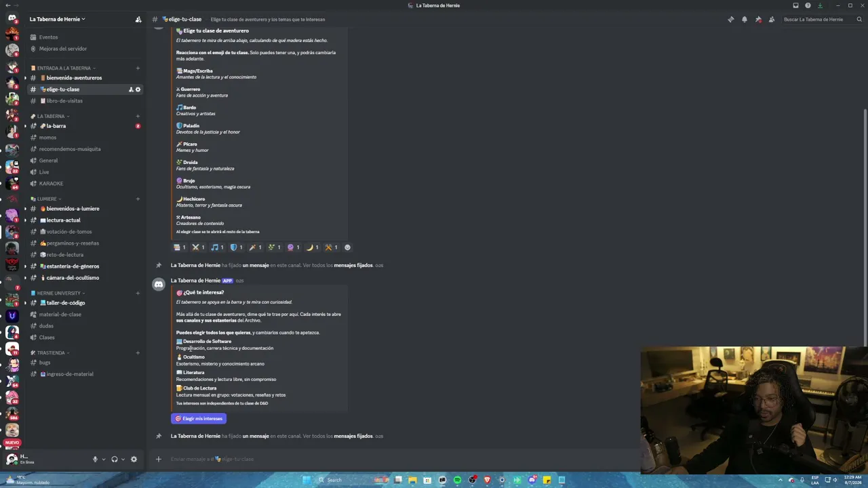Open Eventos in the sidebar
868x488 pixels.
pyautogui.click(x=85, y=37)
